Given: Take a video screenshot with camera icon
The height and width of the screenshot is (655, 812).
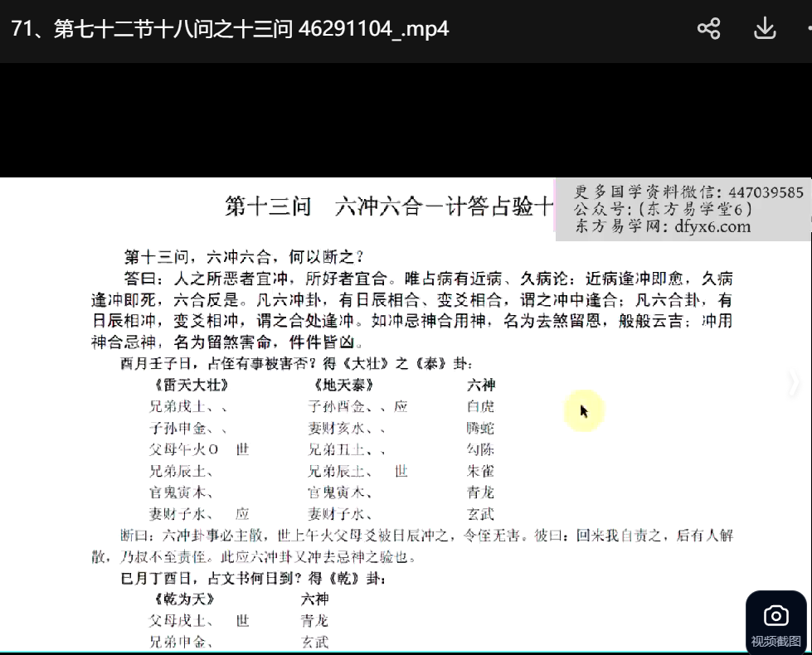Looking at the screenshot, I should [x=776, y=615].
